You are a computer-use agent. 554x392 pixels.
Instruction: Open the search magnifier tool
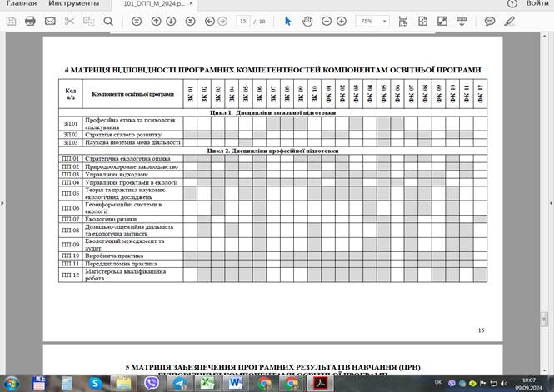coord(109,21)
